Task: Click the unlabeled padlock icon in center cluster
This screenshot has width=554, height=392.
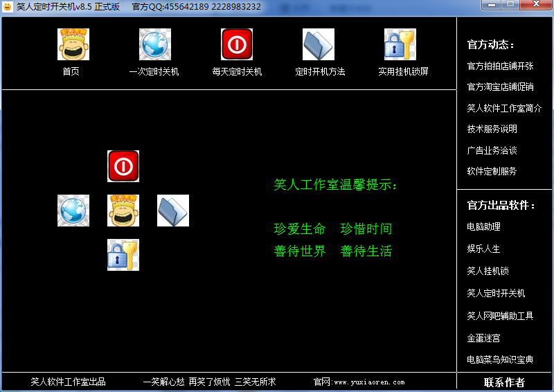Action: tap(123, 255)
